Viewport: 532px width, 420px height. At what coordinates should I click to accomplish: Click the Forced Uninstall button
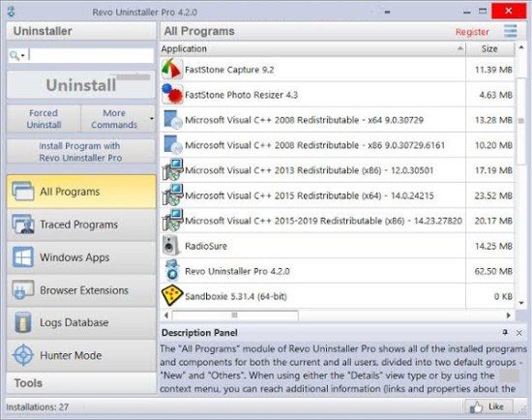[44, 118]
